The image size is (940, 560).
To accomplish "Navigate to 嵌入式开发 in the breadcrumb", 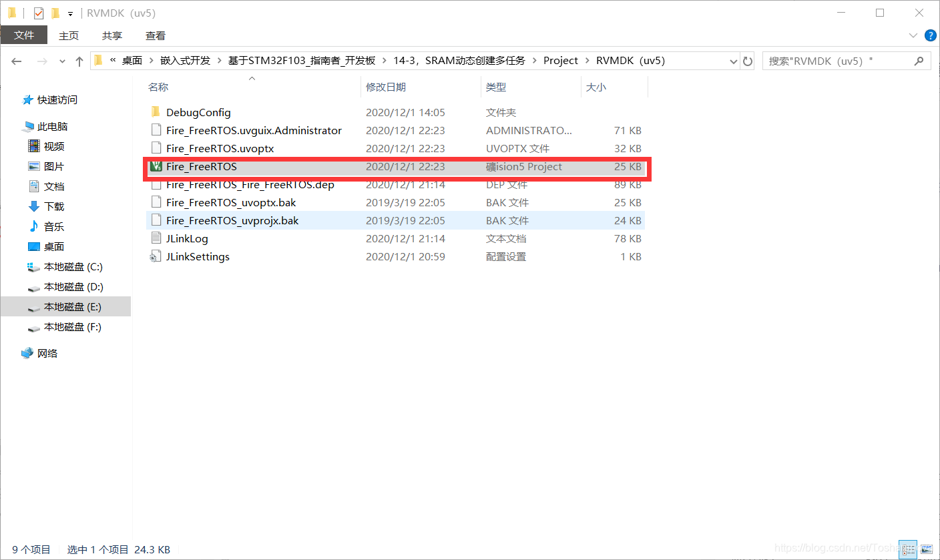I will (186, 61).
